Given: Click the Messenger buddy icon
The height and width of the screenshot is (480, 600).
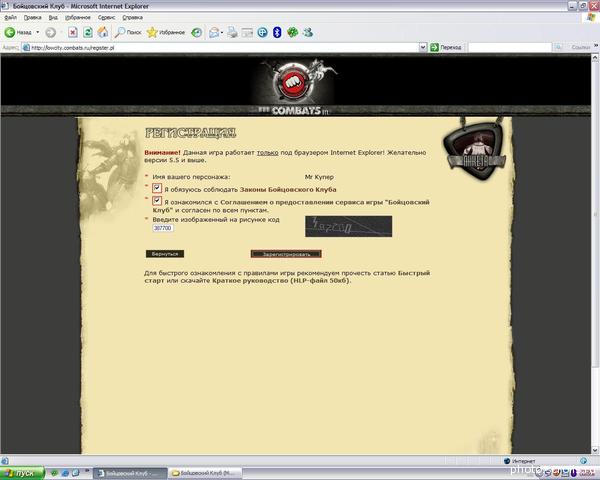Looking at the screenshot, I should pyautogui.click(x=308, y=33).
